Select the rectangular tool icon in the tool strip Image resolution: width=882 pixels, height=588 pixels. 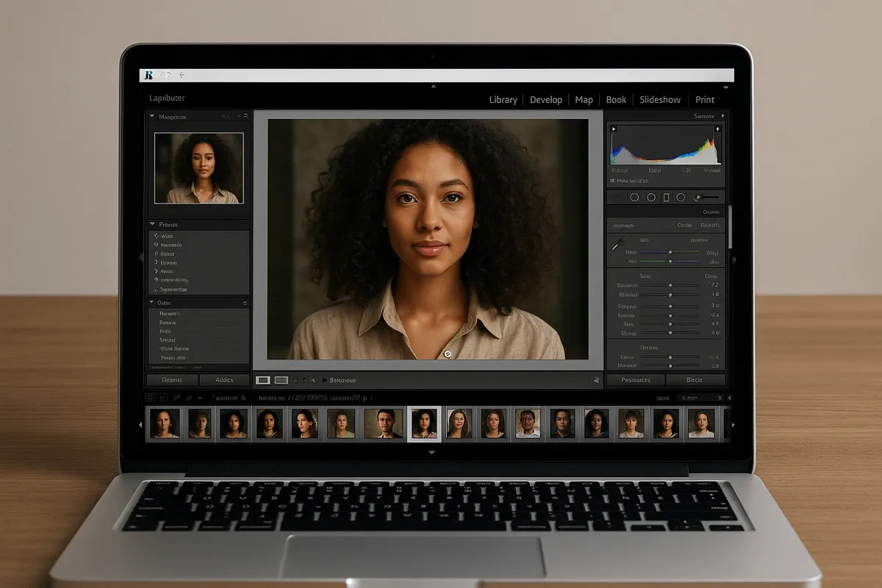pyautogui.click(x=666, y=198)
